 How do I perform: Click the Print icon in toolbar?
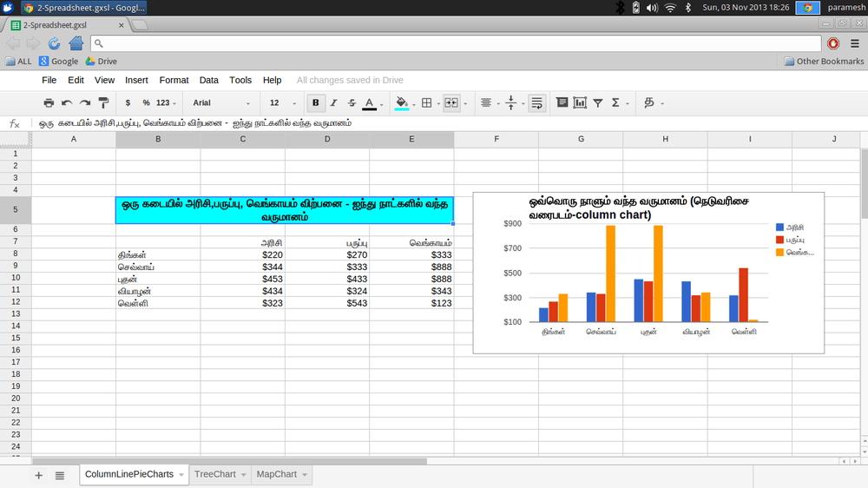point(49,102)
